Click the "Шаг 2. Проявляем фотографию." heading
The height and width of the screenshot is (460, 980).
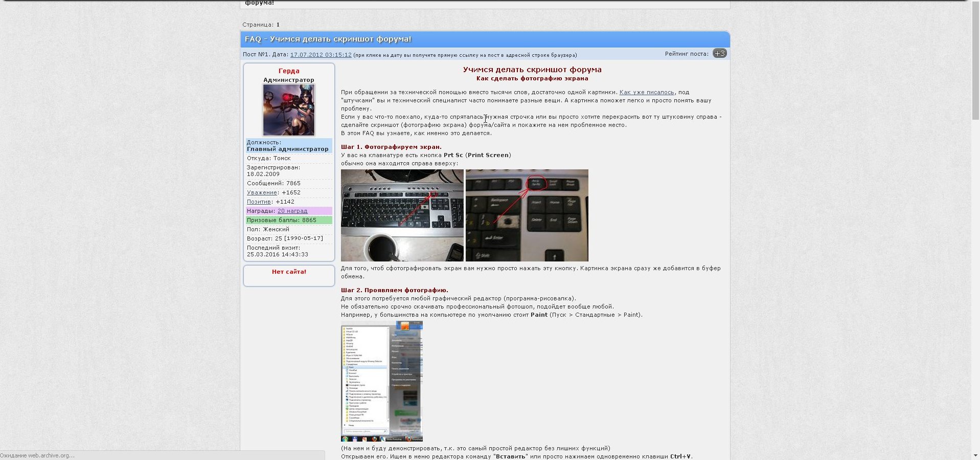pyautogui.click(x=394, y=290)
